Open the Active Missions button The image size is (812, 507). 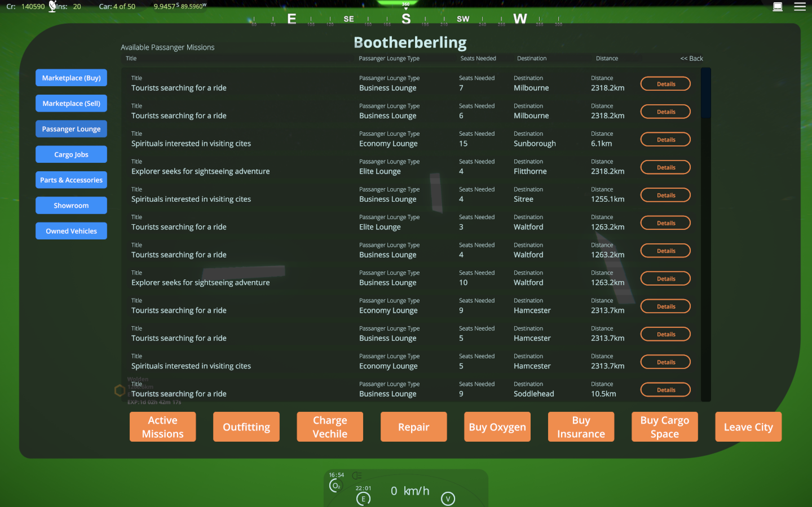click(x=163, y=426)
